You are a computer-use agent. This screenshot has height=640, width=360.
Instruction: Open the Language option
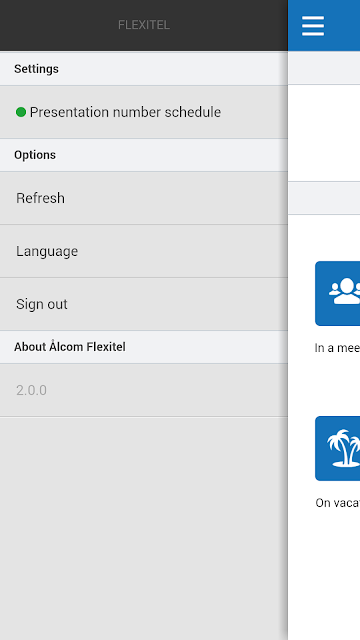tap(144, 251)
